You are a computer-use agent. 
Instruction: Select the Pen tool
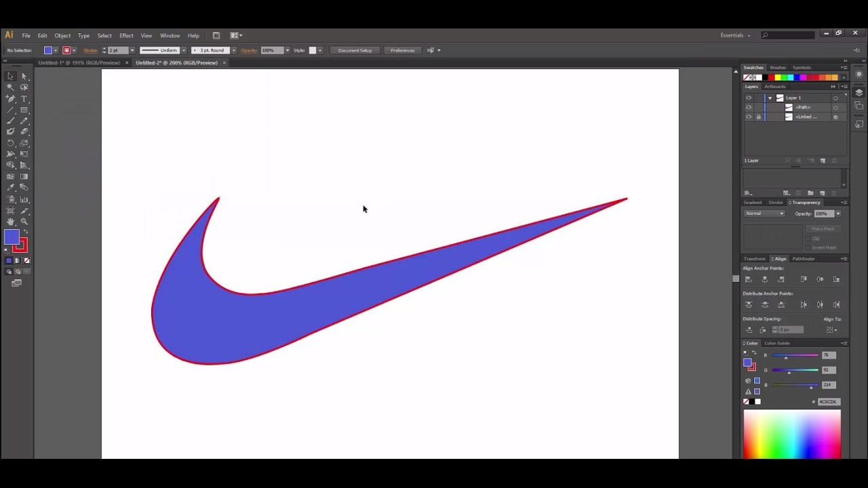point(11,99)
